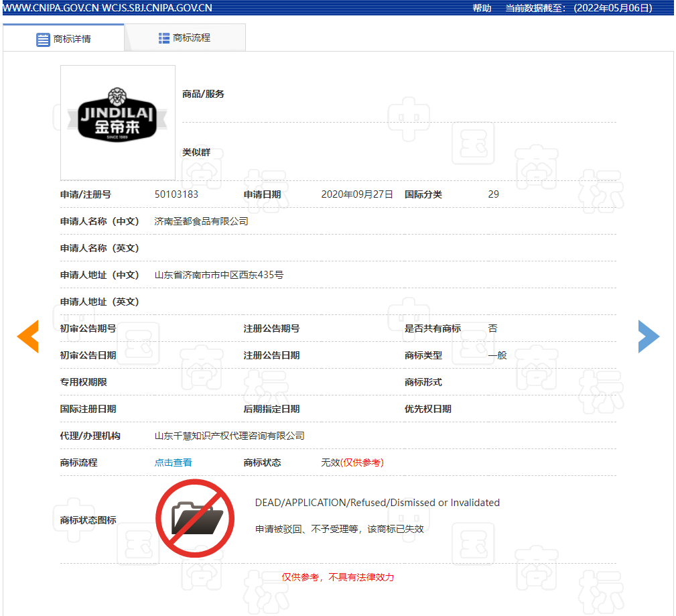This screenshot has width=676, height=616.
Task: Click the 优先权日期 label
Action: point(427,409)
